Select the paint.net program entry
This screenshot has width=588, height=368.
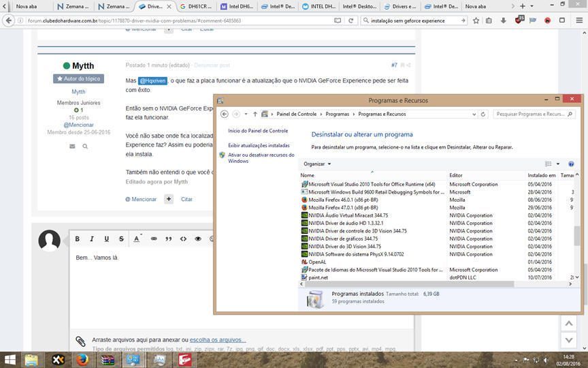[x=437, y=277]
